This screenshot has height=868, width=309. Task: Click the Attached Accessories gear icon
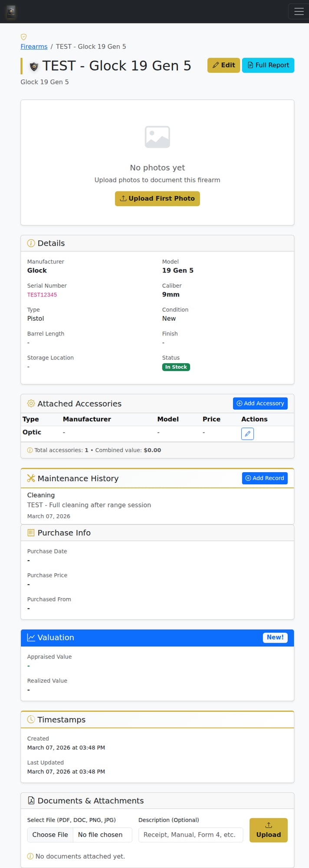click(x=31, y=404)
